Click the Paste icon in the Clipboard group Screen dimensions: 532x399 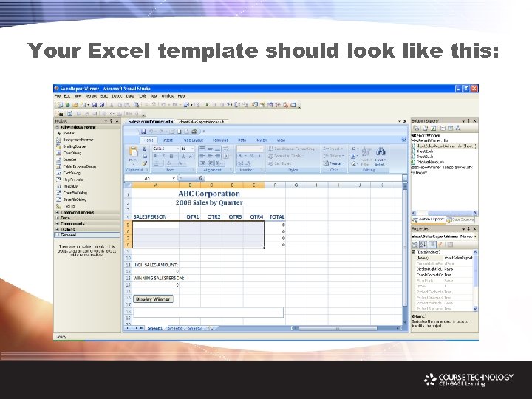[x=133, y=153]
